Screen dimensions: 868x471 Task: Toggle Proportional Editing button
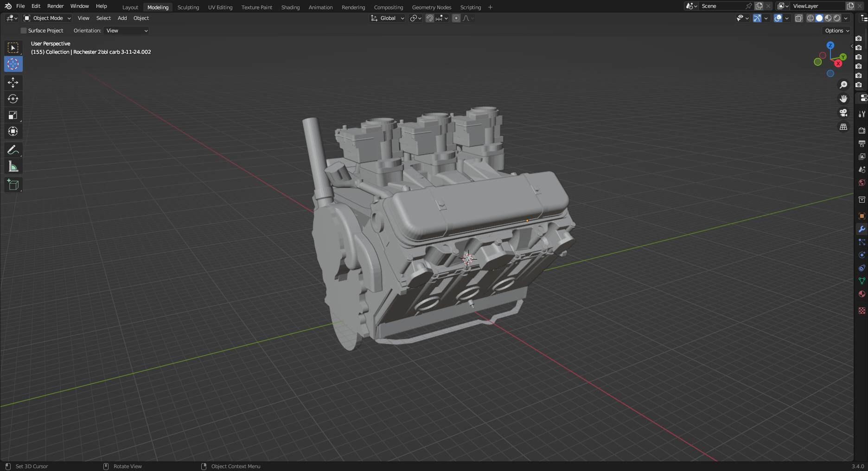coord(456,18)
